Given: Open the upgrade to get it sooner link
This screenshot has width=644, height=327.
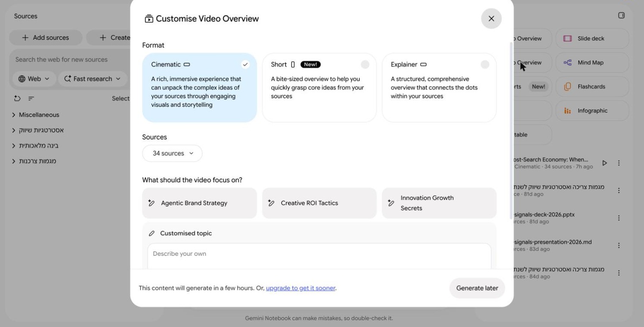Looking at the screenshot, I should 301,288.
